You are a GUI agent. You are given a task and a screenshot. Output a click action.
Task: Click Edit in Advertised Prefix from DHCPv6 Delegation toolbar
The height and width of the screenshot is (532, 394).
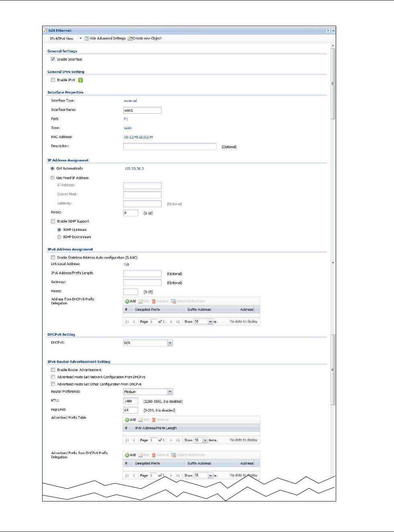pos(144,455)
